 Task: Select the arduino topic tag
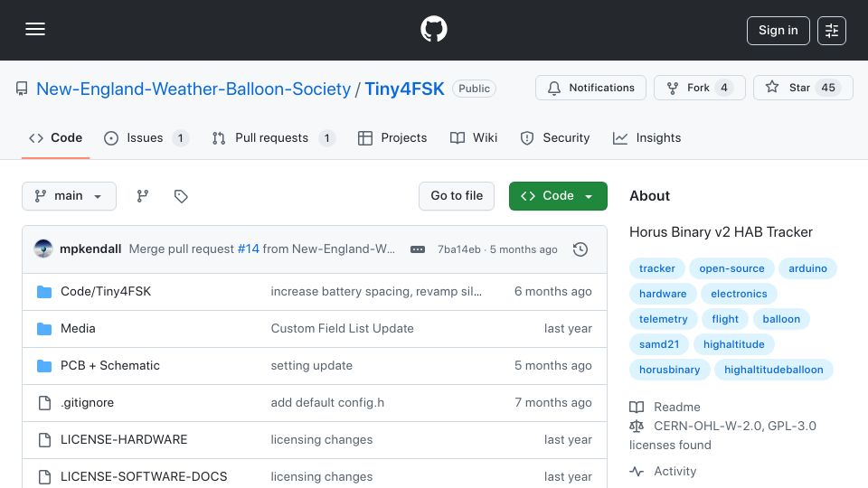click(807, 268)
